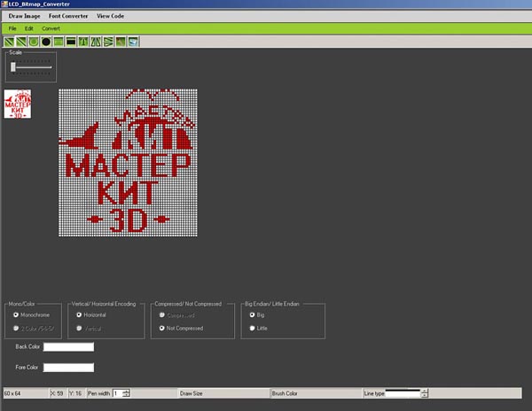Select the 2 Color (5-6-5) radio option
The height and width of the screenshot is (411, 532).
16,329
